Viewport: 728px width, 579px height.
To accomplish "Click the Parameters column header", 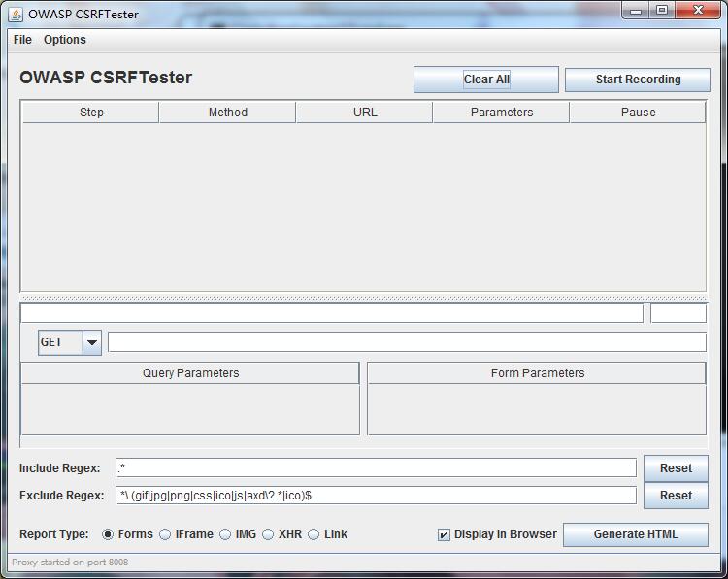I will coord(502,113).
